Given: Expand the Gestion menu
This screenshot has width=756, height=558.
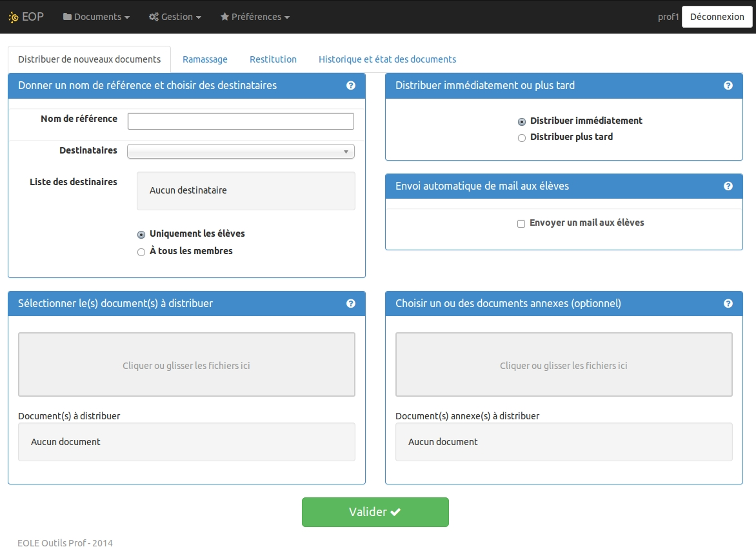Looking at the screenshot, I should (x=175, y=17).
